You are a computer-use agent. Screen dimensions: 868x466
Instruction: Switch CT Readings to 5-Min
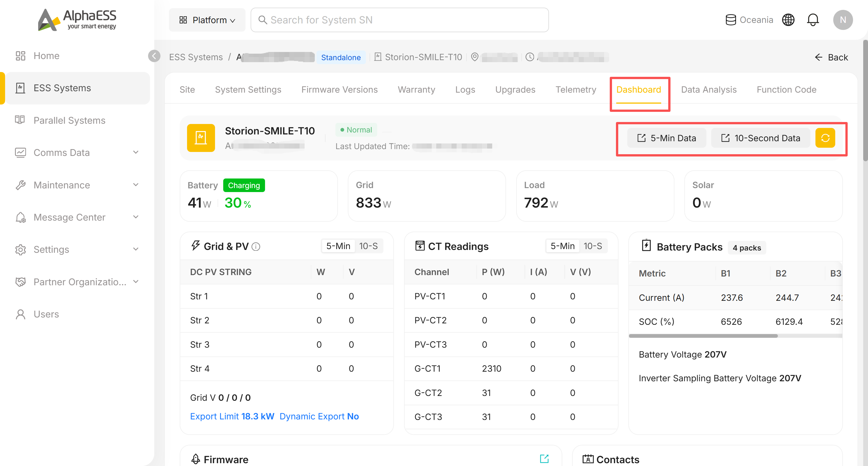tap(562, 246)
